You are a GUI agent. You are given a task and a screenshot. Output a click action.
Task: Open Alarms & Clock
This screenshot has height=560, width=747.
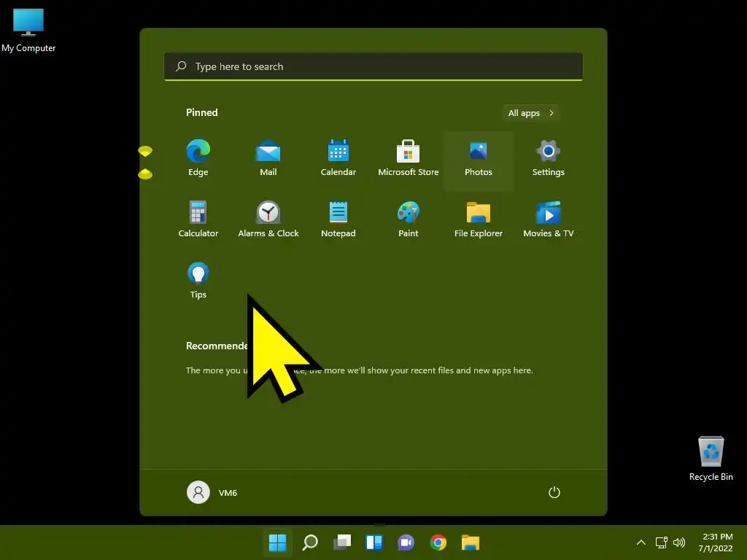pyautogui.click(x=268, y=219)
